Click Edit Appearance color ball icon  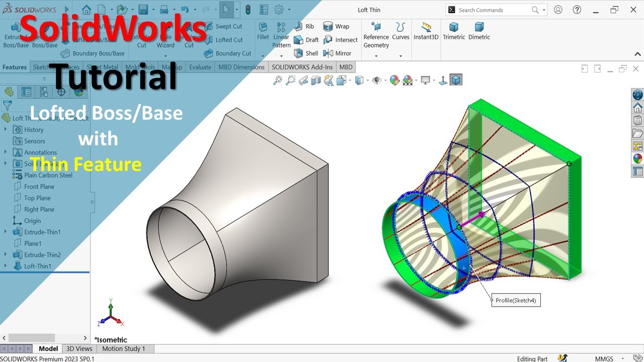coord(394,80)
